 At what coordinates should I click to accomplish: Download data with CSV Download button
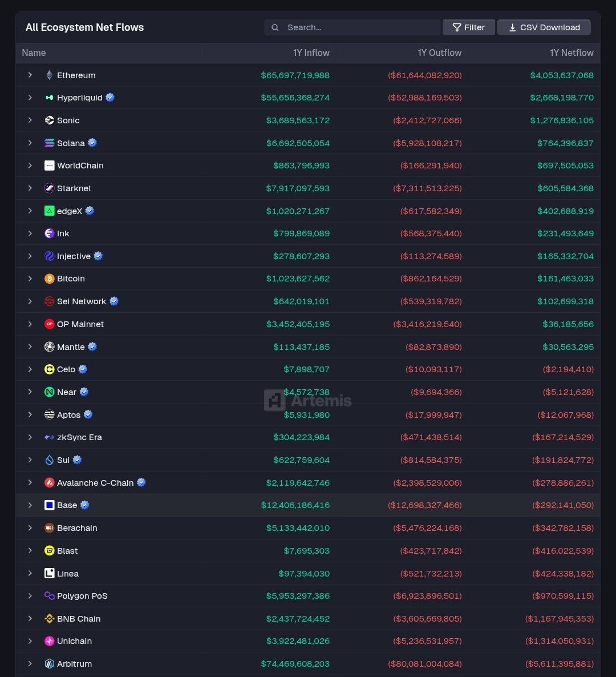coord(544,27)
